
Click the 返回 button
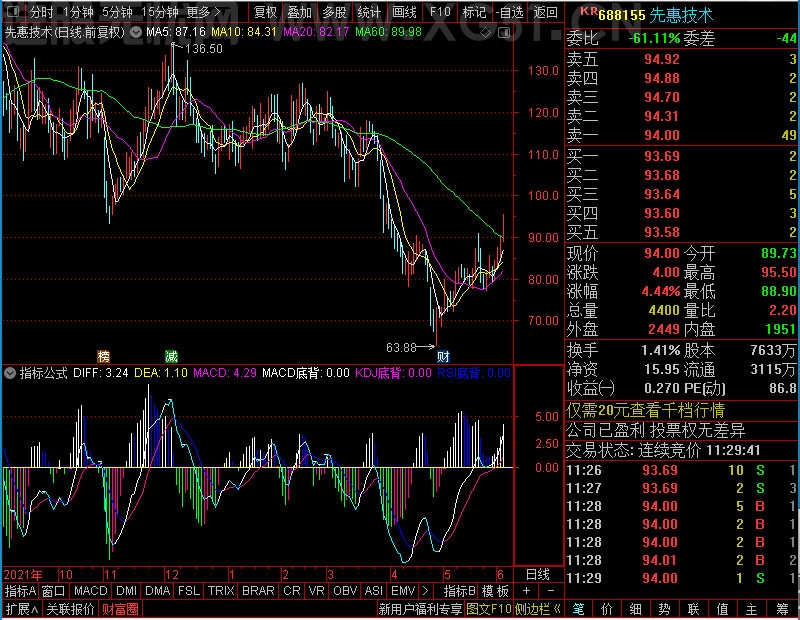tap(545, 11)
